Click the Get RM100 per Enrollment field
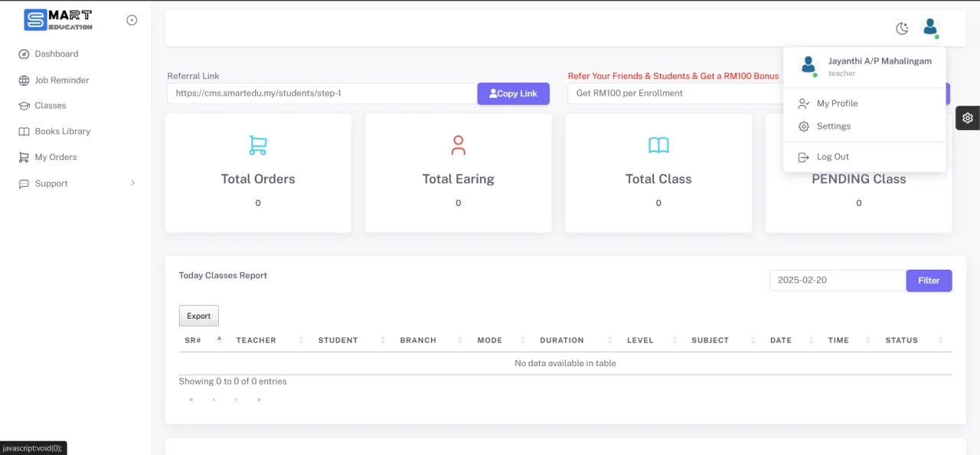980x455 pixels. (x=675, y=93)
